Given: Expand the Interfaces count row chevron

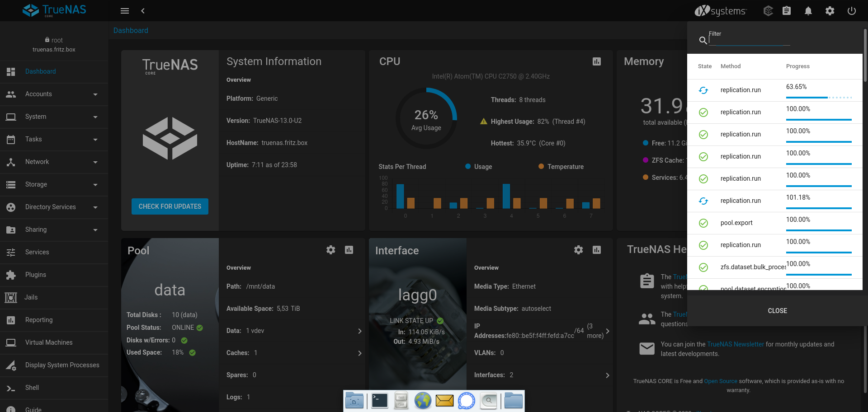Looking at the screenshot, I should click(608, 375).
